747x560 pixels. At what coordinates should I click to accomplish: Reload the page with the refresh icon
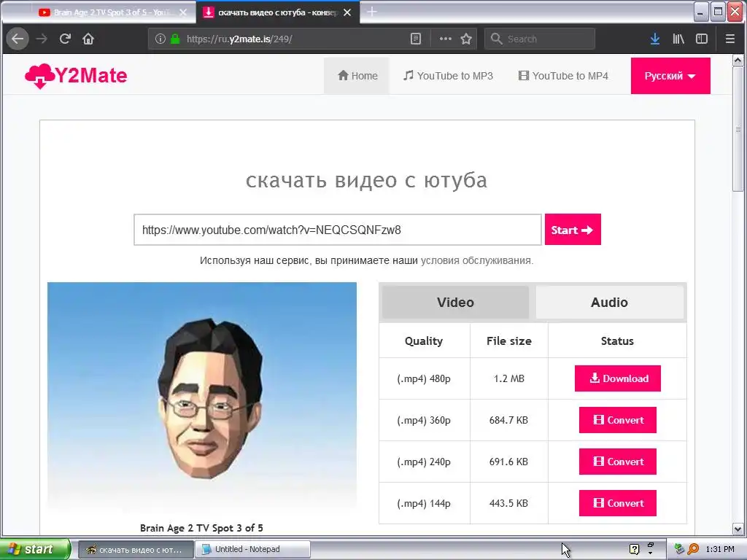[65, 39]
